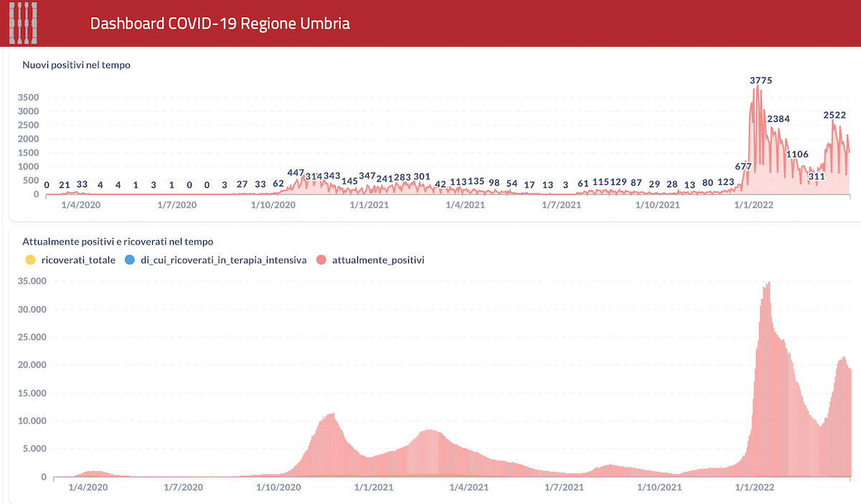Click the Dashboard COVID-19 Regione Umbria title

coord(220,24)
